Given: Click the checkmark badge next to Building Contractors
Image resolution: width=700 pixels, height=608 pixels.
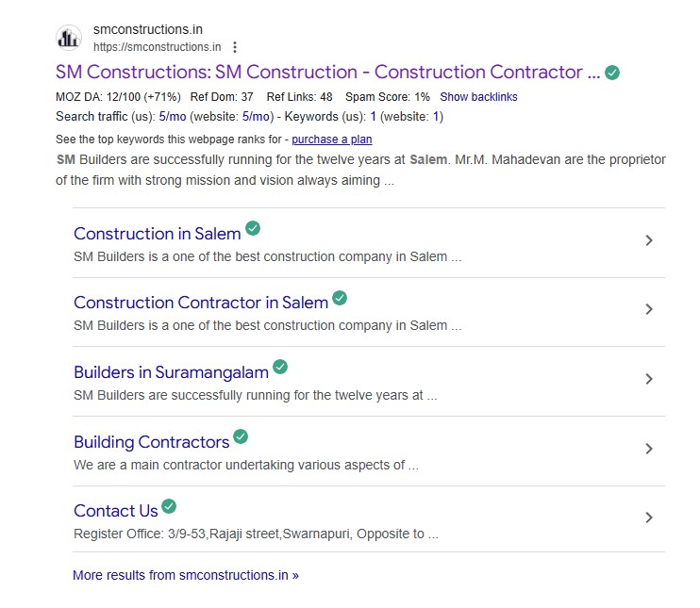Looking at the screenshot, I should [x=241, y=436].
